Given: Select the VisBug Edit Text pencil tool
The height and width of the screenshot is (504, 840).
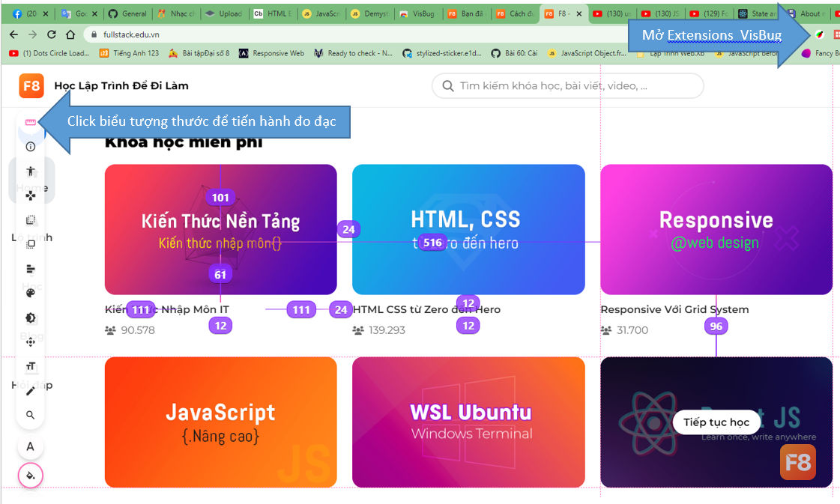Looking at the screenshot, I should (31, 391).
